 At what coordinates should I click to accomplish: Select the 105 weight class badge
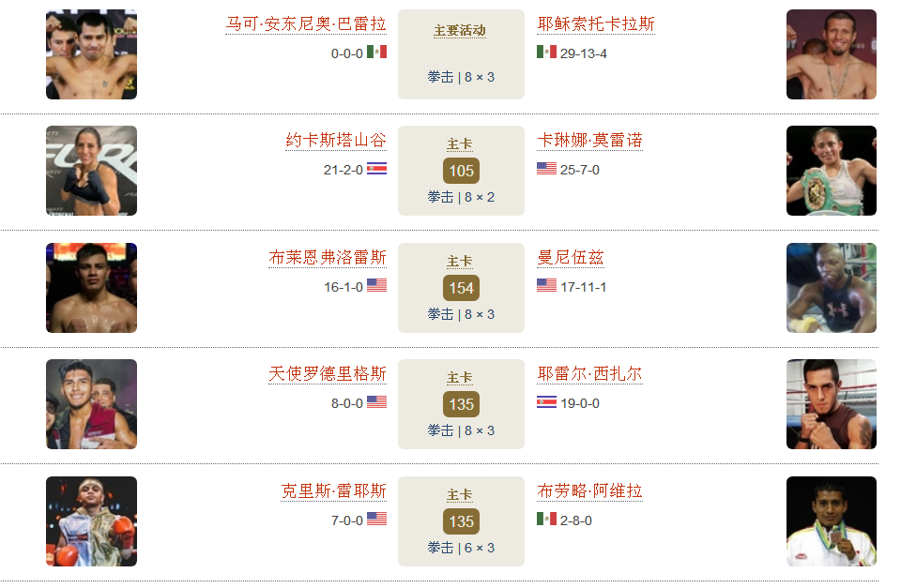pos(461,171)
